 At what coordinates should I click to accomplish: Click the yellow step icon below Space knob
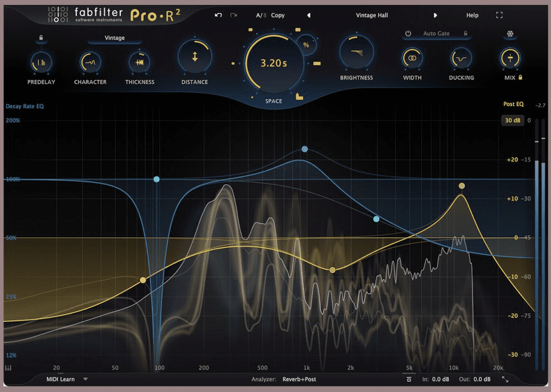[299, 97]
